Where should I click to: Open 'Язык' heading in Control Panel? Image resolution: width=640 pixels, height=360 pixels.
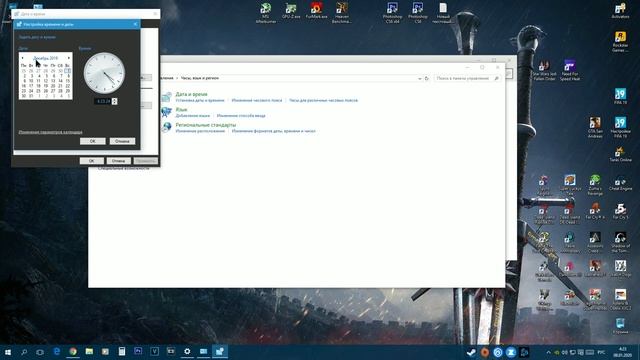coord(181,110)
